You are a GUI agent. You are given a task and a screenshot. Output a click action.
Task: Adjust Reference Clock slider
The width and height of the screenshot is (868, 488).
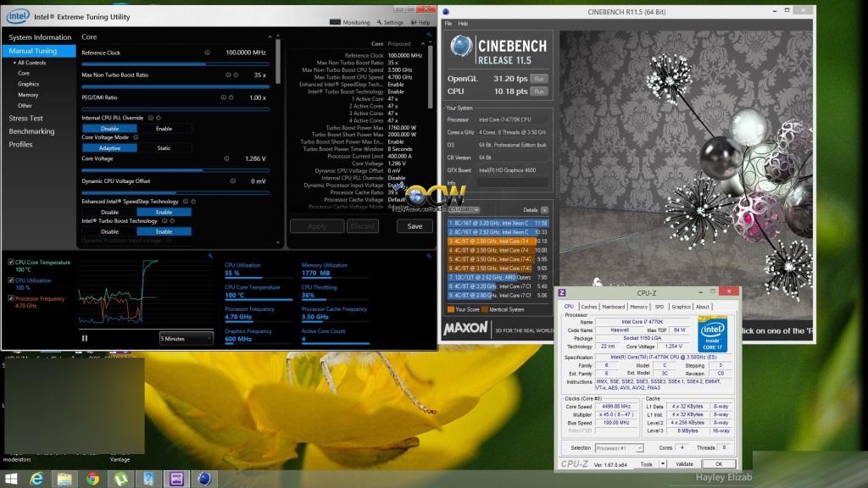pyautogui.click(x=175, y=64)
